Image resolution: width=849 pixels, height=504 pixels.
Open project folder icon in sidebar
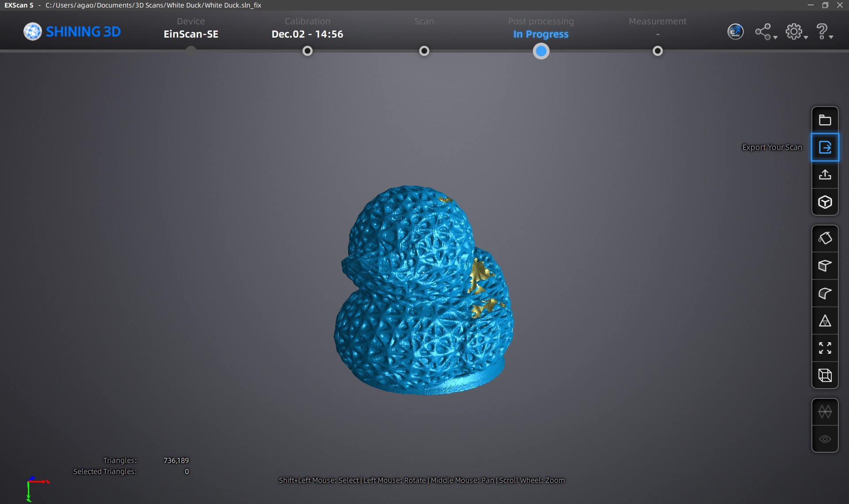pos(825,120)
